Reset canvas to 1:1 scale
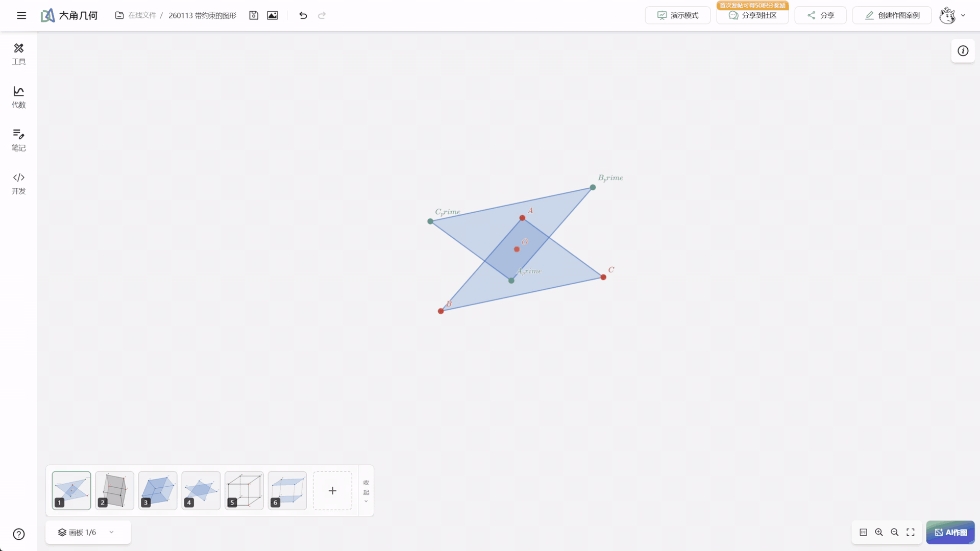Viewport: 980px width, 551px height. click(x=863, y=532)
